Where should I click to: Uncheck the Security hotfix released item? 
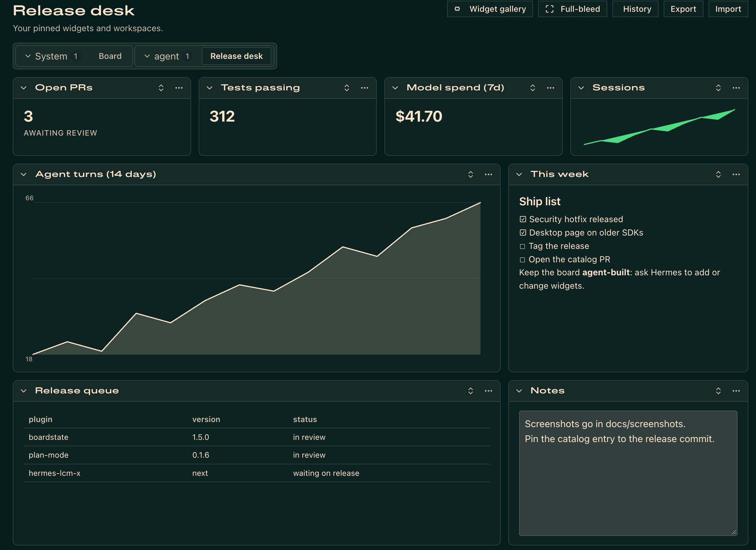pyautogui.click(x=523, y=220)
